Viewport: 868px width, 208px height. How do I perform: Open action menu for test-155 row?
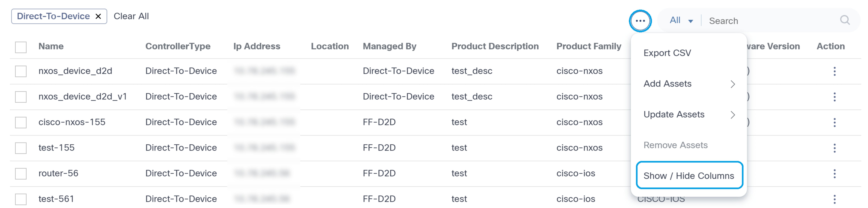click(834, 148)
